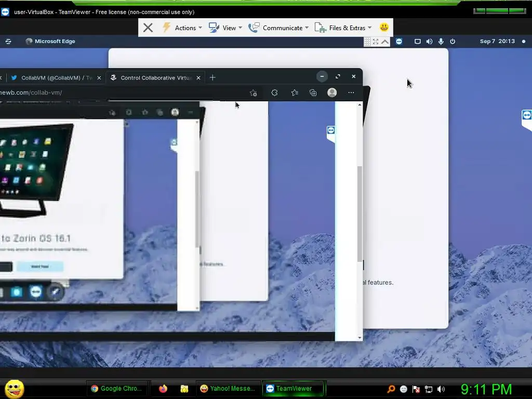Click the Edge profile avatar
The image size is (532, 399).
[332, 92]
